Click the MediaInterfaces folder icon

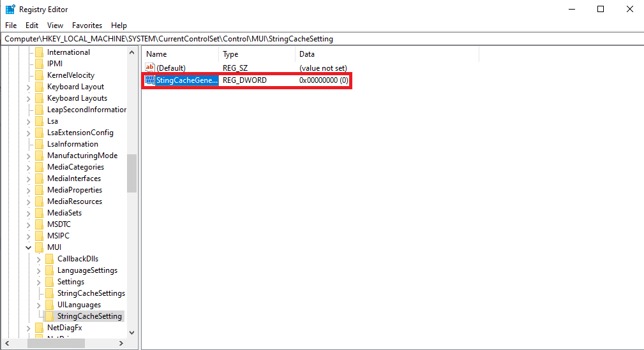pyautogui.click(x=40, y=179)
